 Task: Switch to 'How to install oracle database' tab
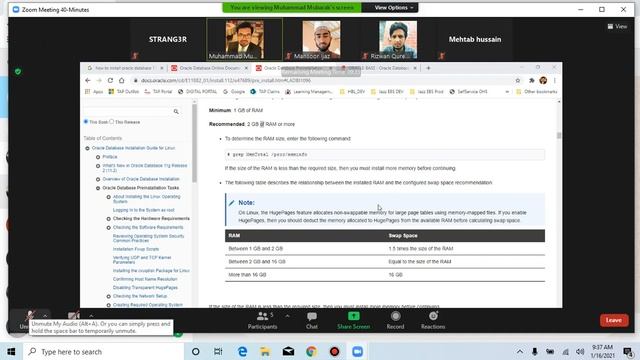(124, 68)
